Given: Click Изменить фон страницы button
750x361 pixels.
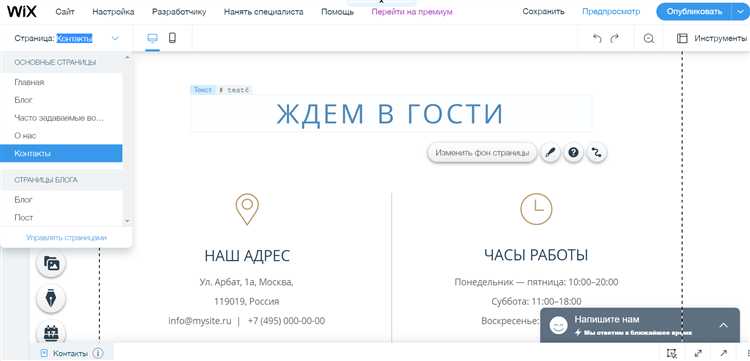Looking at the screenshot, I should click(482, 153).
